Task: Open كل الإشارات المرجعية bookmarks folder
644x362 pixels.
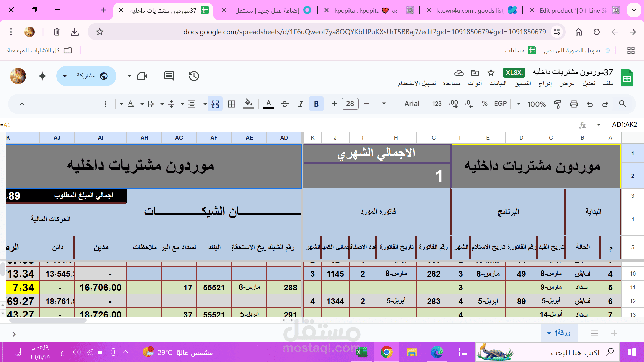Action: pos(40,50)
